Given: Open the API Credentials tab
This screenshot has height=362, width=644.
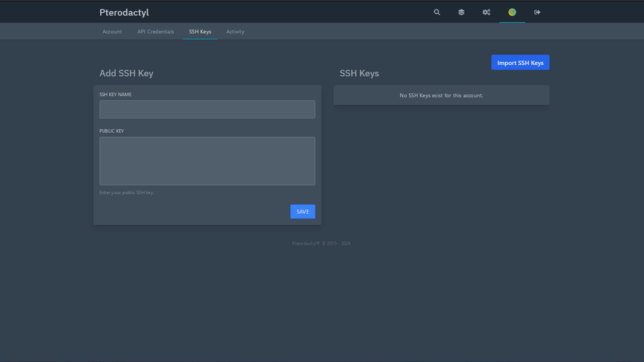Looking at the screenshot, I should 155,31.
